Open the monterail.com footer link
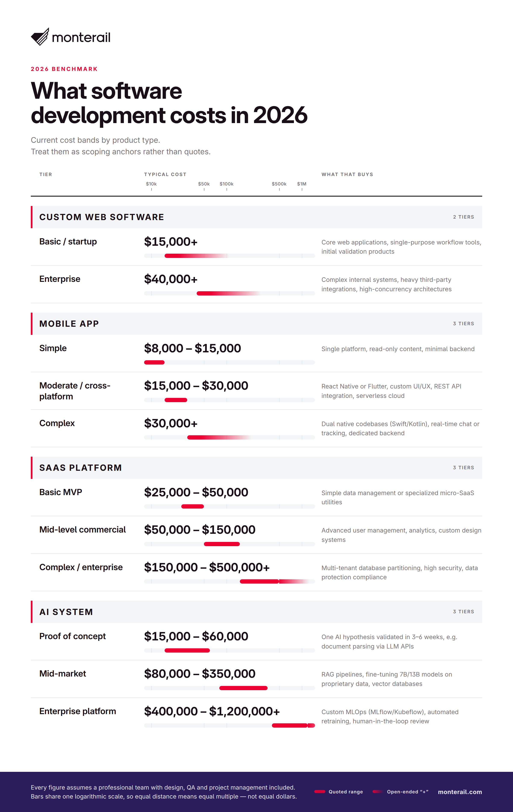Viewport: 513px width, 812px height. [x=460, y=792]
